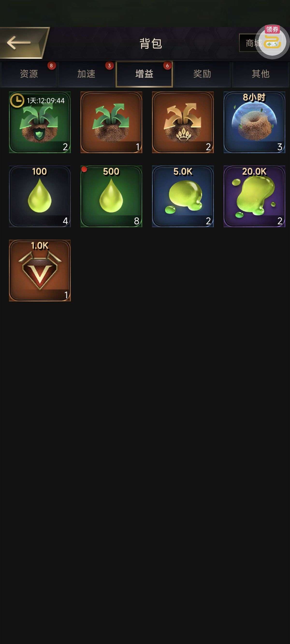Select the golden crown nest item

183,122
